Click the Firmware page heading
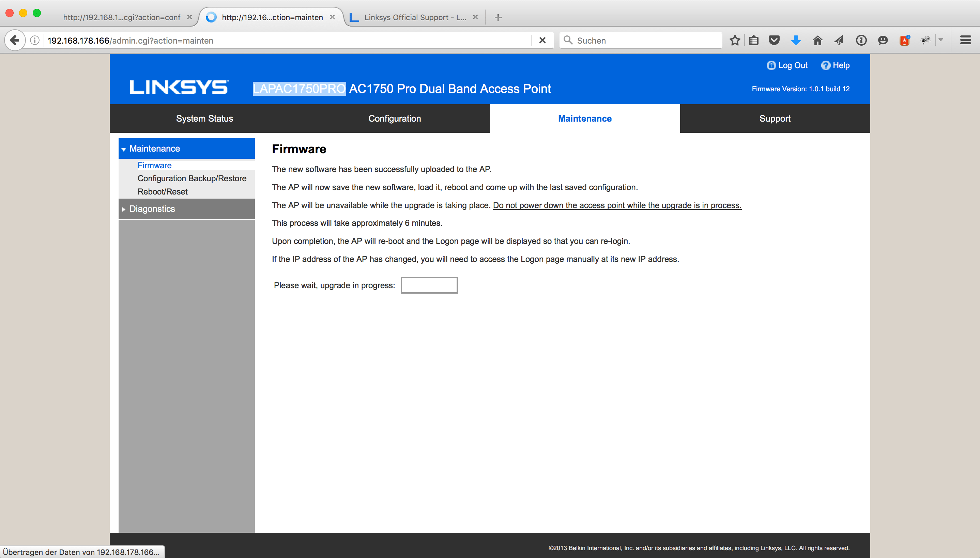 click(x=299, y=149)
